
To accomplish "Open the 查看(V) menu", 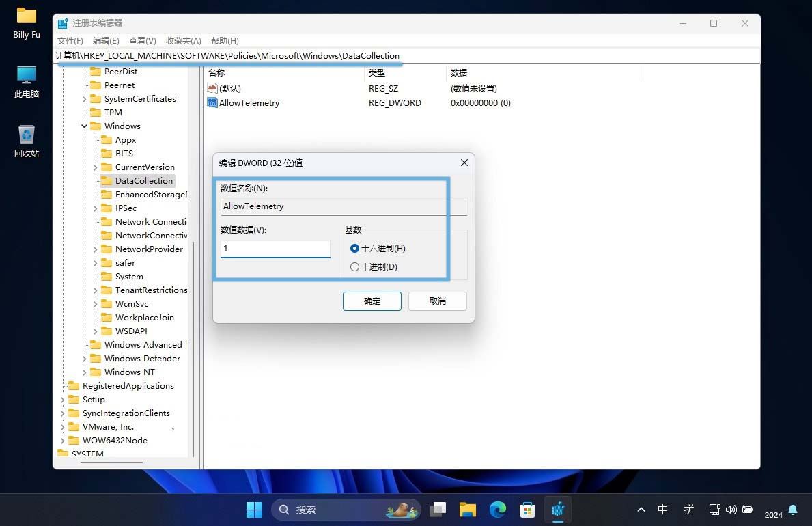I will [142, 40].
